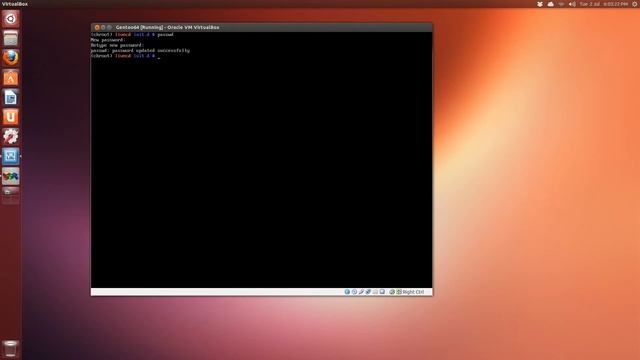Click the shared folders status icon
Viewport: 640px width, 360px height.
click(375, 292)
